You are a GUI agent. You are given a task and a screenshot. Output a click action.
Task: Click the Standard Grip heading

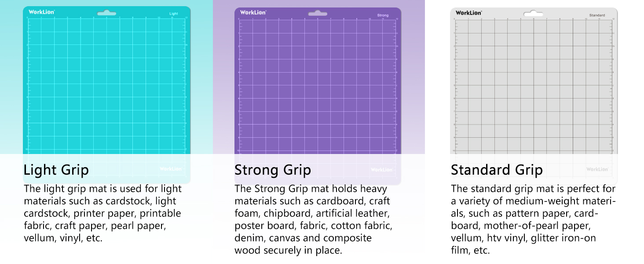497,170
